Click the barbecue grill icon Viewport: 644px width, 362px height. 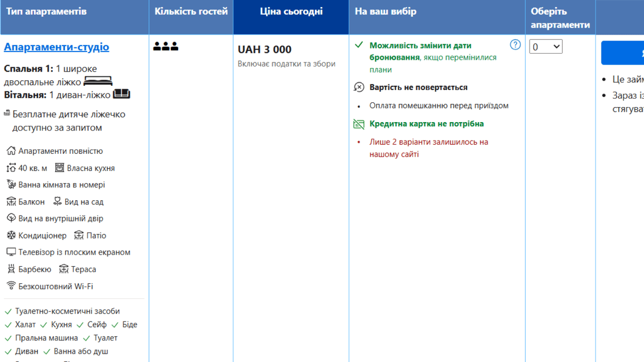[11, 269]
